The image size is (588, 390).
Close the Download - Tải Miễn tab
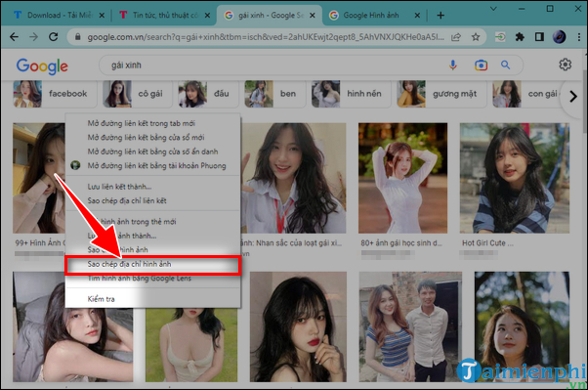102,16
